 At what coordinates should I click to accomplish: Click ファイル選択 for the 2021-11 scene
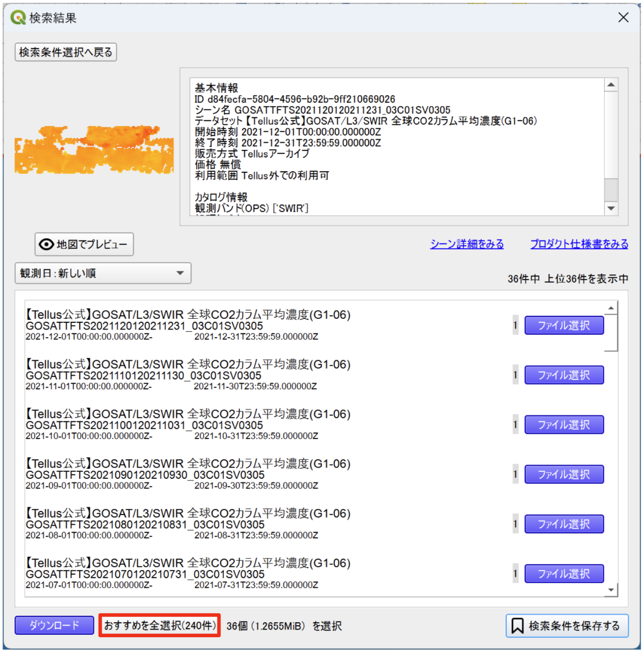pos(564,375)
